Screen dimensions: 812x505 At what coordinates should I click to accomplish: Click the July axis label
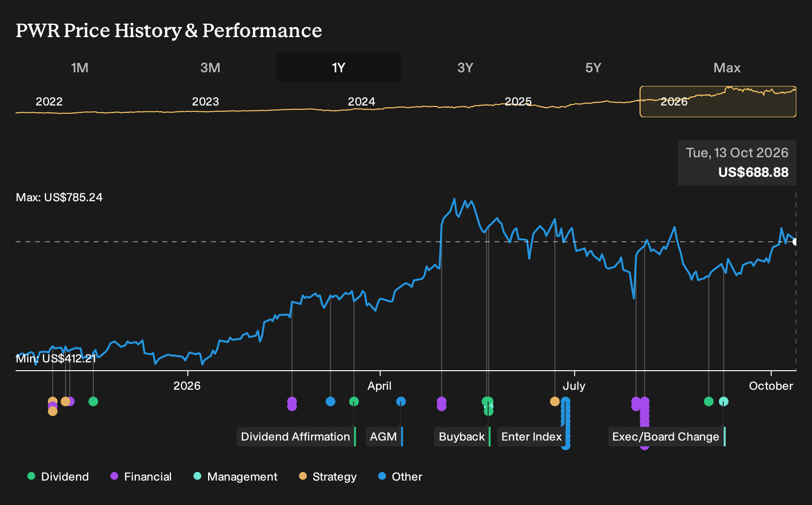tap(574, 386)
